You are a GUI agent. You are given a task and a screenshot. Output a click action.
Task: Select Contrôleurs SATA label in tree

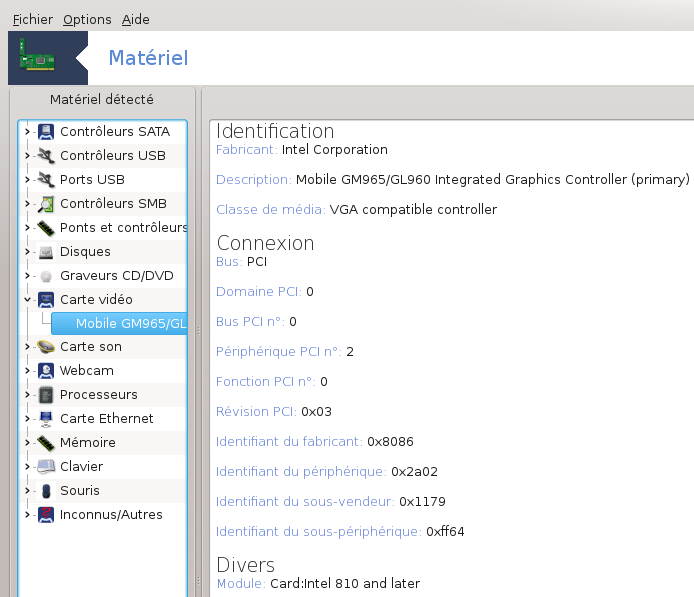click(115, 131)
